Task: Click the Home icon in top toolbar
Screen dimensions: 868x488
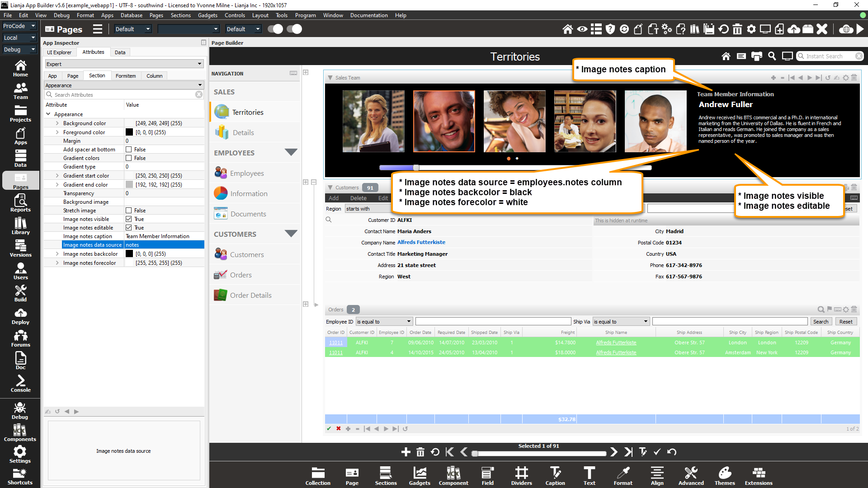Action: (567, 29)
